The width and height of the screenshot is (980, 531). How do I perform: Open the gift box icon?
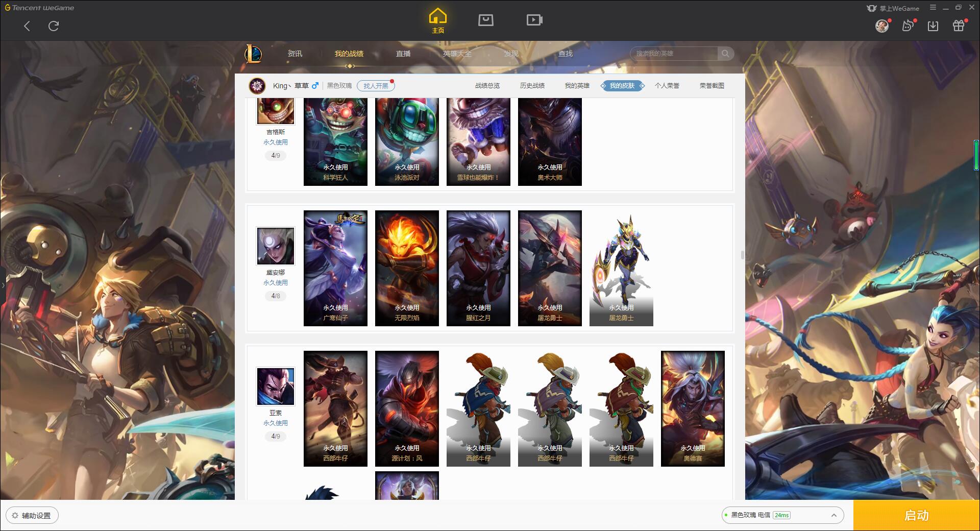click(x=959, y=26)
